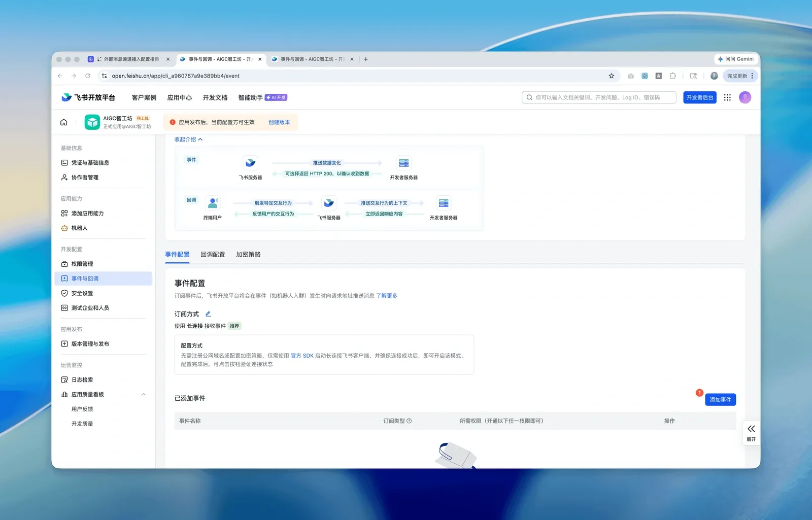
Task: Click the shield icon for 安全设置
Action: coord(64,293)
